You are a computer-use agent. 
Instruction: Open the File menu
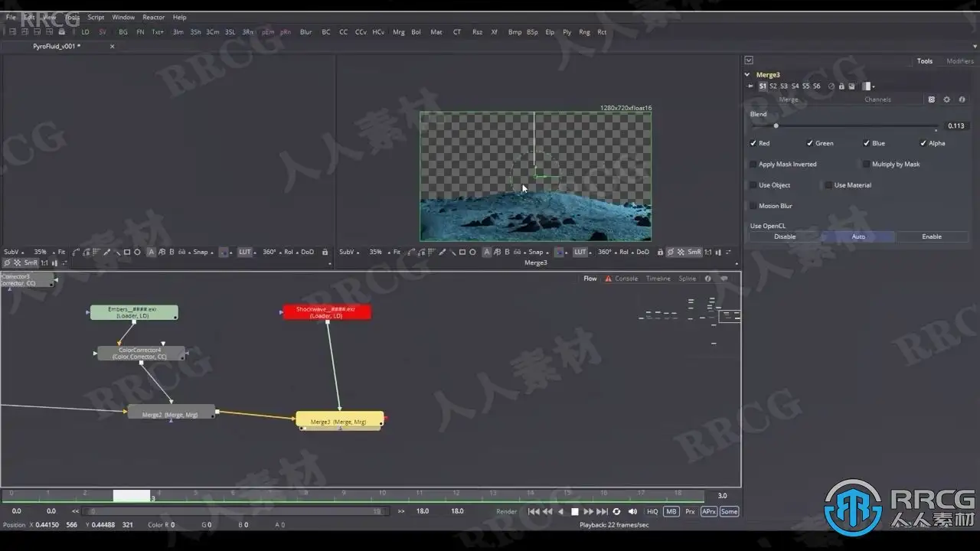[11, 17]
